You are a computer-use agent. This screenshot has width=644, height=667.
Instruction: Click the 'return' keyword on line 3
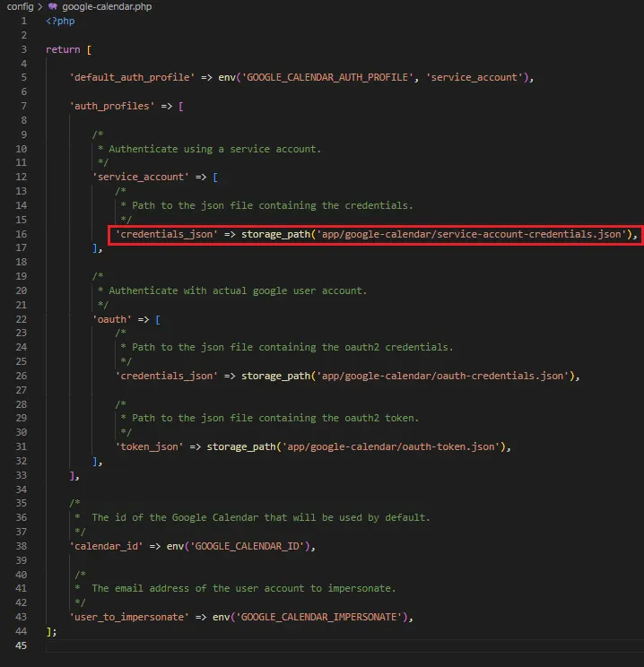point(63,49)
